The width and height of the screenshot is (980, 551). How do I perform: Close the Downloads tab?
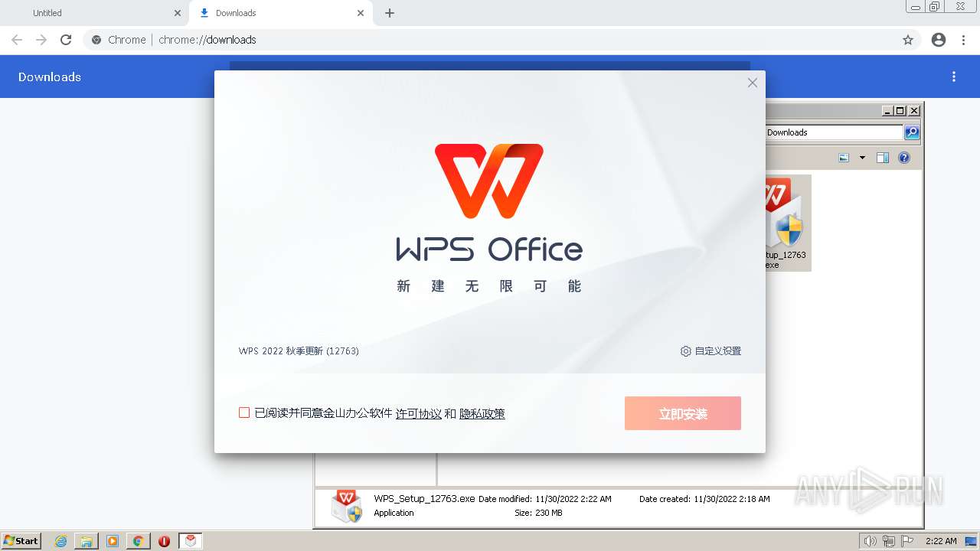pyautogui.click(x=361, y=13)
